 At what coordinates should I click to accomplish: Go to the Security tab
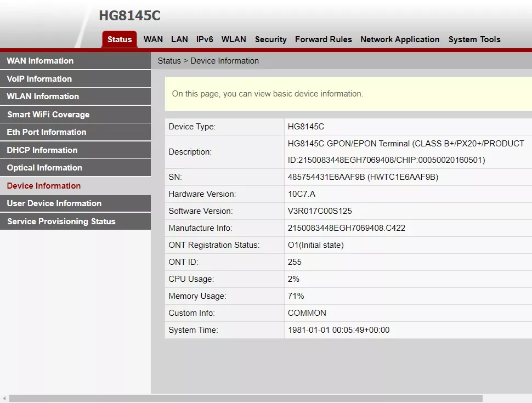pyautogui.click(x=270, y=39)
